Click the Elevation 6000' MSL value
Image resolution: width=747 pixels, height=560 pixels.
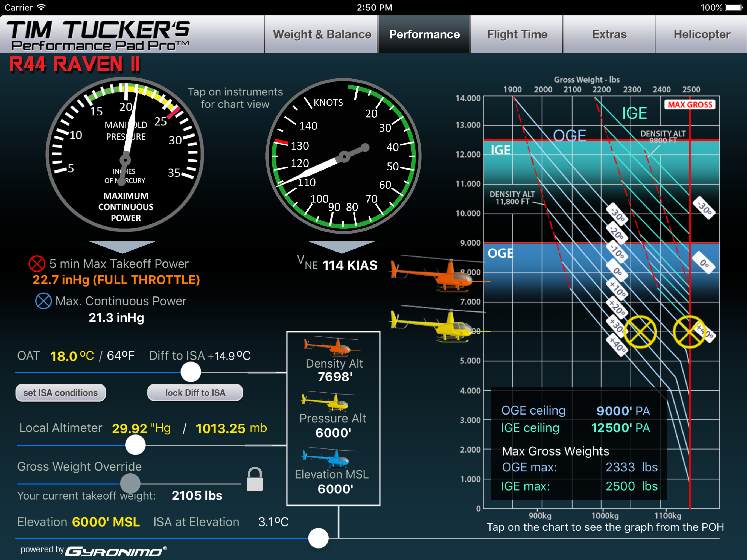[x=106, y=522]
